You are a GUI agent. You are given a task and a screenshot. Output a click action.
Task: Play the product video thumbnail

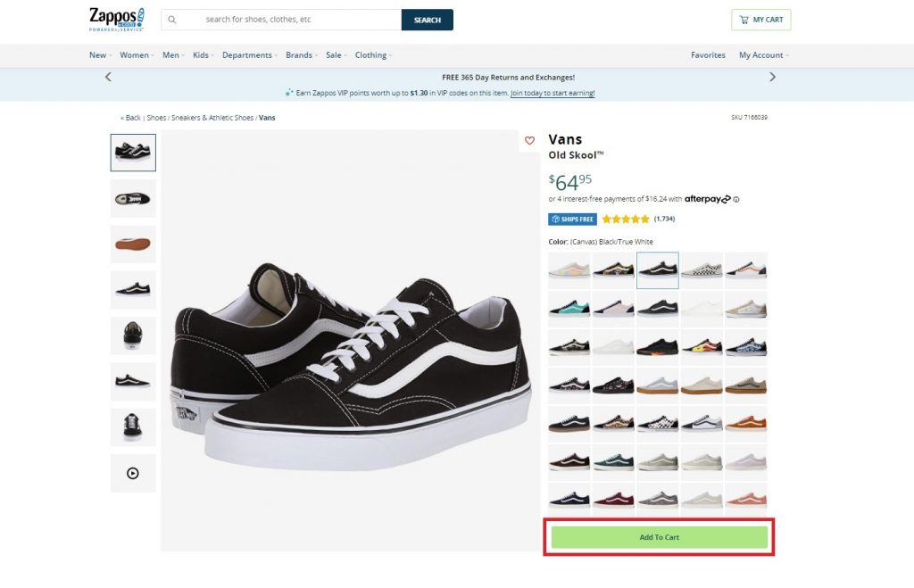coord(133,473)
